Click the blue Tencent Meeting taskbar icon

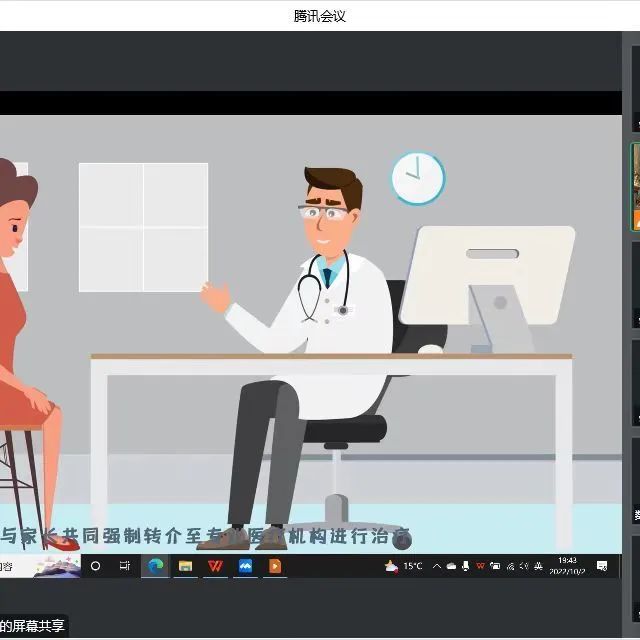tap(245, 566)
